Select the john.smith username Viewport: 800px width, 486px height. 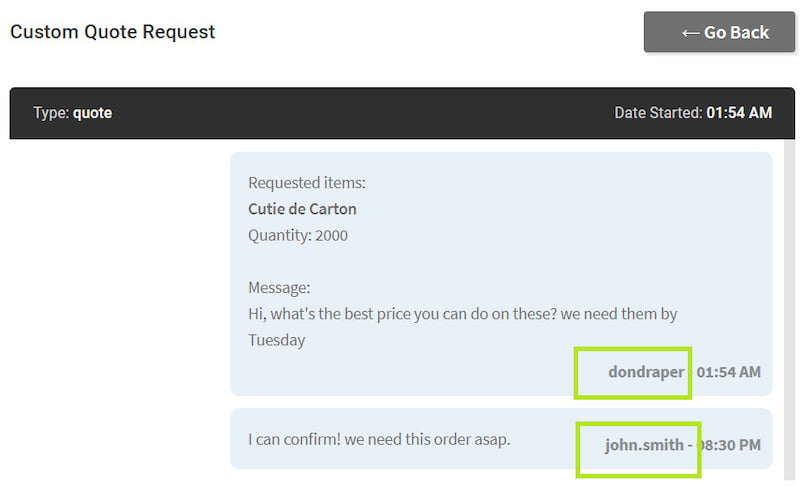tap(644, 444)
